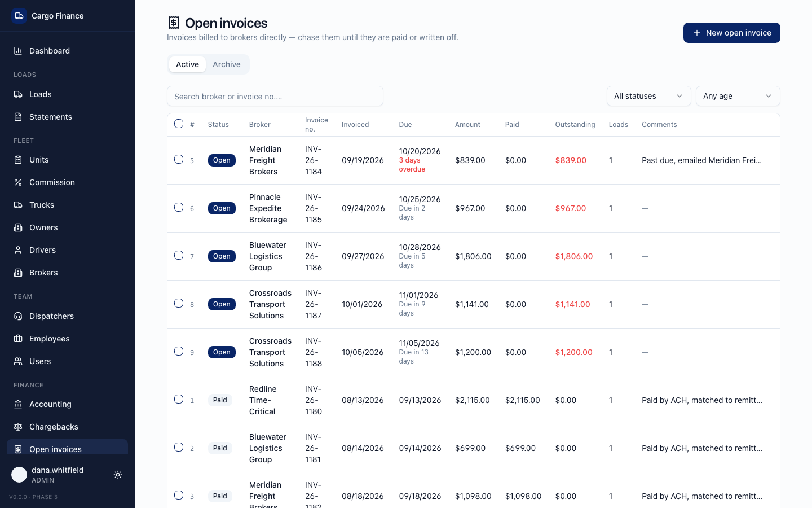Select the checkbox for invoice INV-26-1187

[179, 303]
